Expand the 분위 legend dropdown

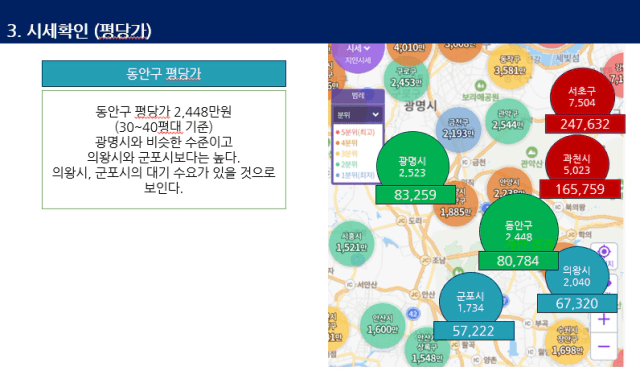tap(358, 115)
